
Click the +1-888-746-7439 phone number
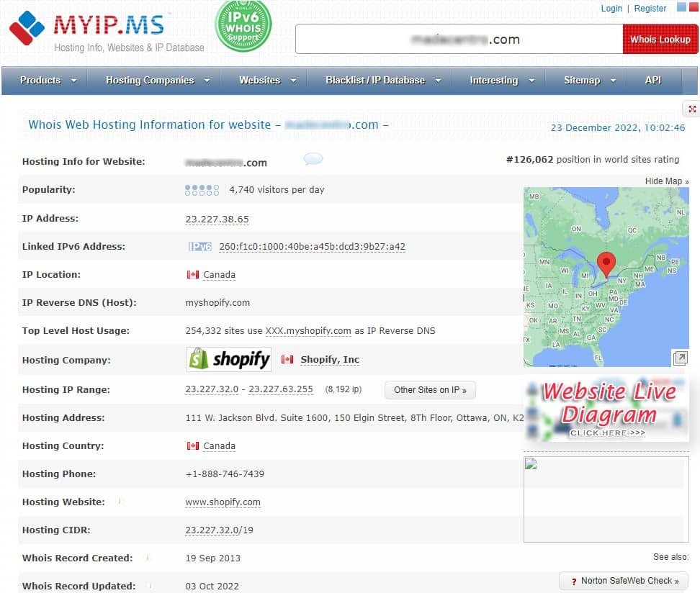[225, 474]
